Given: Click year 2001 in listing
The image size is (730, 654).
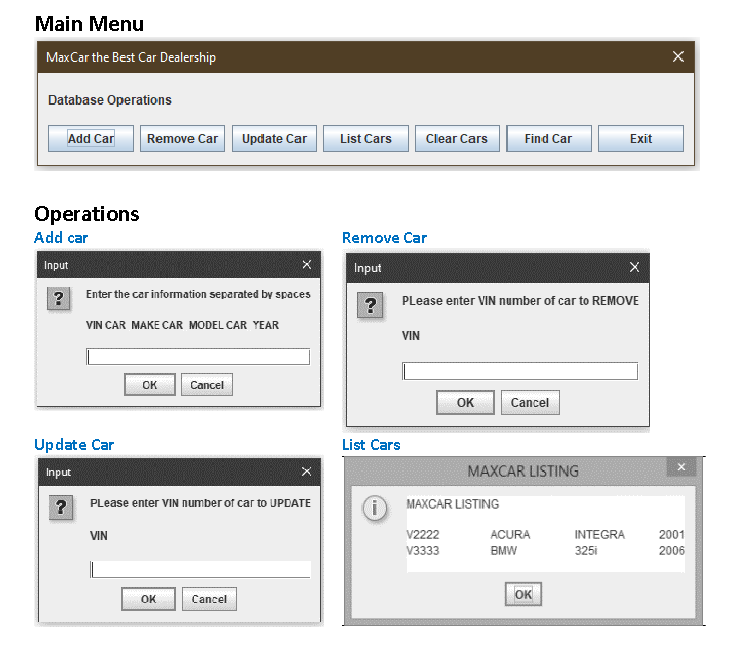Looking at the screenshot, I should pyautogui.click(x=671, y=534).
